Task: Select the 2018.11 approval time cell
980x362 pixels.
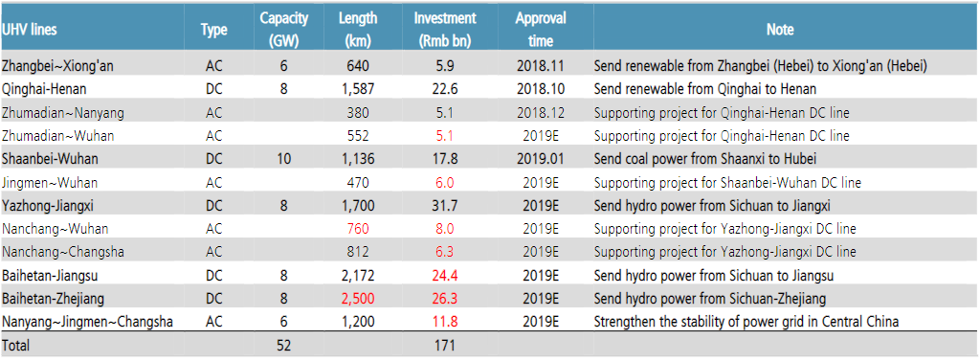Action: [541, 66]
